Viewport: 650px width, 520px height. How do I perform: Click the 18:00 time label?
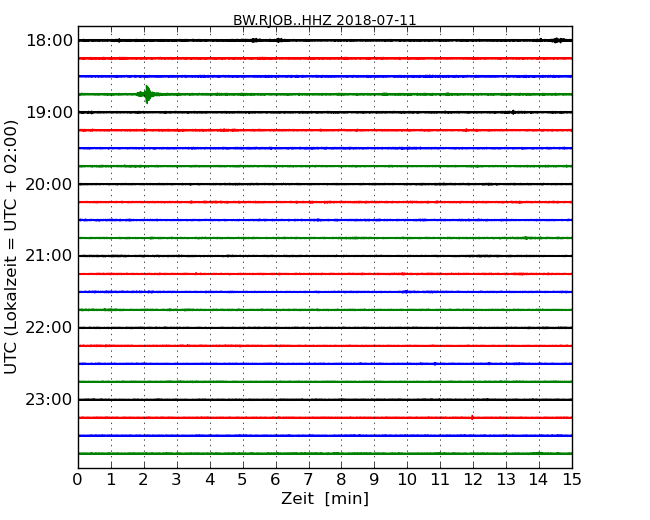point(49,41)
